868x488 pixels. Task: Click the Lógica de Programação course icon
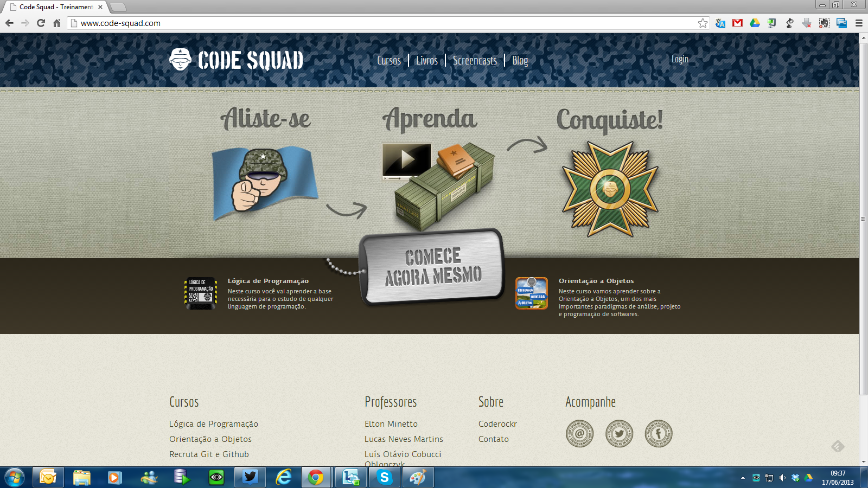201,293
